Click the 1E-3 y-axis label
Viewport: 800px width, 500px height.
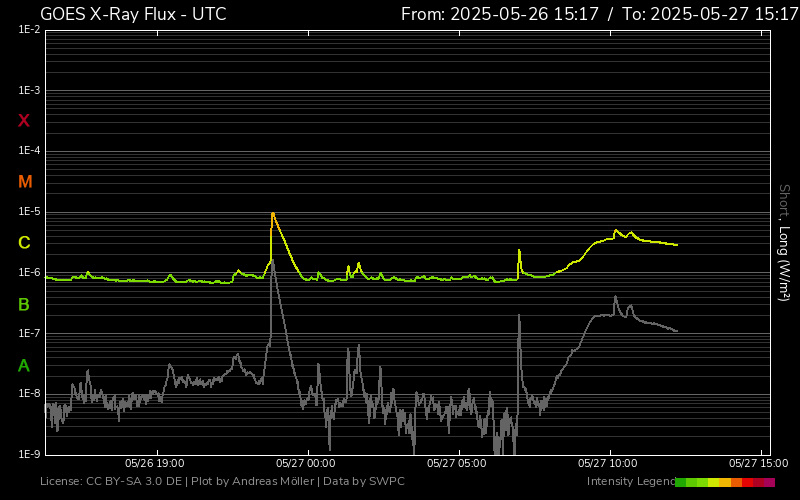[x=29, y=91]
